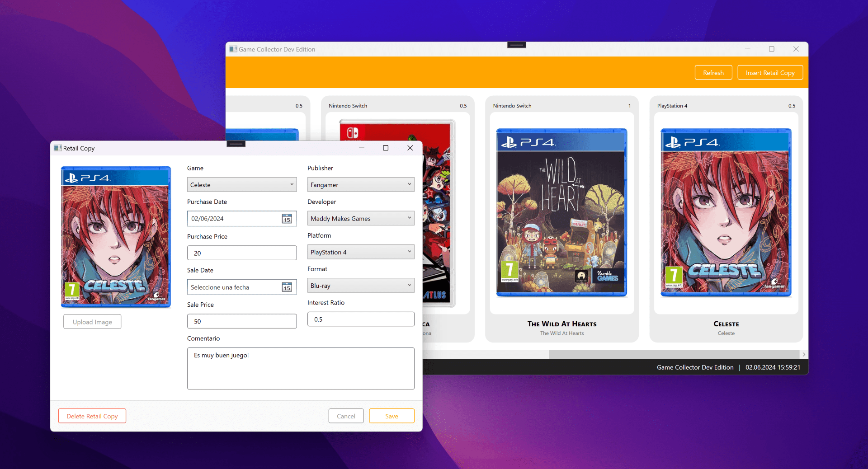Click the Celeste title under the PlayStation 4 card
868x469 pixels.
[x=726, y=324]
